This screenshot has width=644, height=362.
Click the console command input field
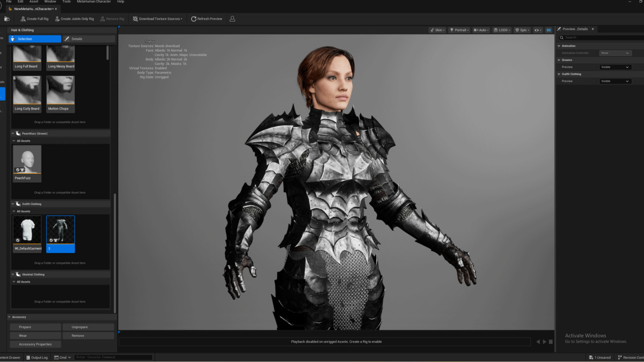click(113, 358)
